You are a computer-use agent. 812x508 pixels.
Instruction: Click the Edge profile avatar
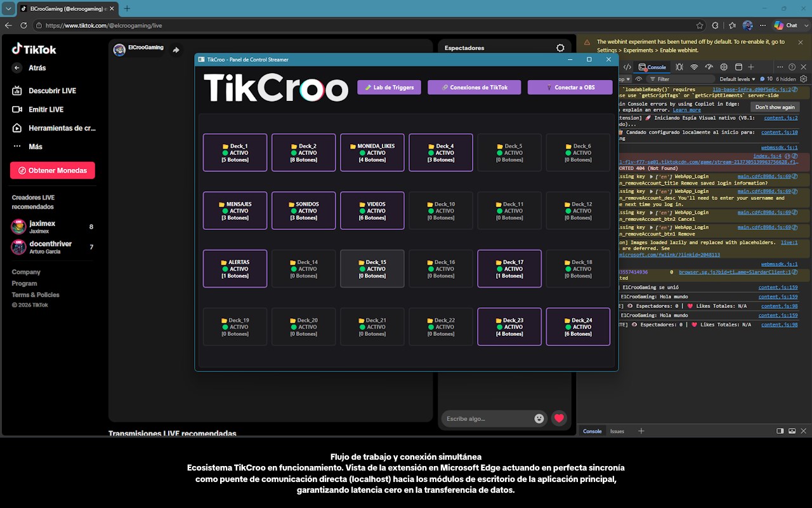point(748,25)
